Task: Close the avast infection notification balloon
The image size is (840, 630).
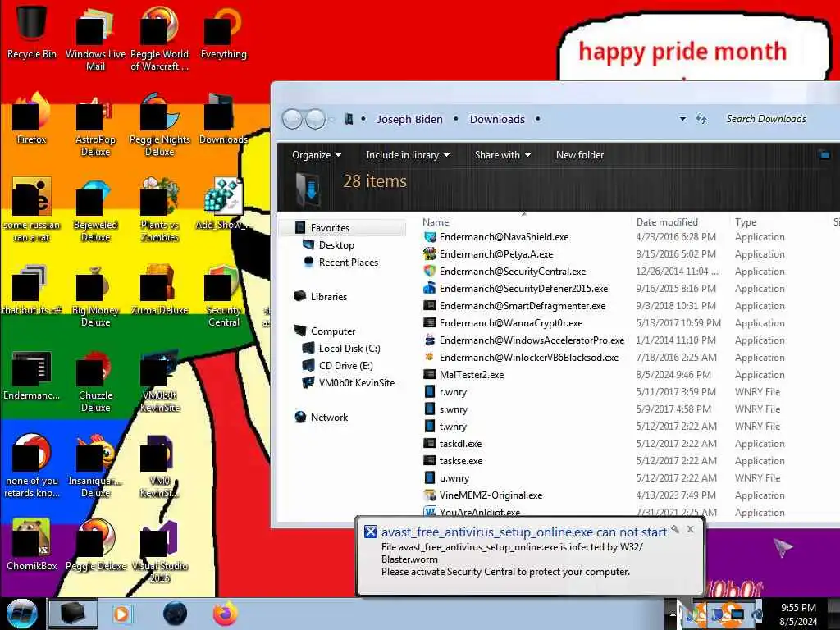Action: tap(690, 529)
